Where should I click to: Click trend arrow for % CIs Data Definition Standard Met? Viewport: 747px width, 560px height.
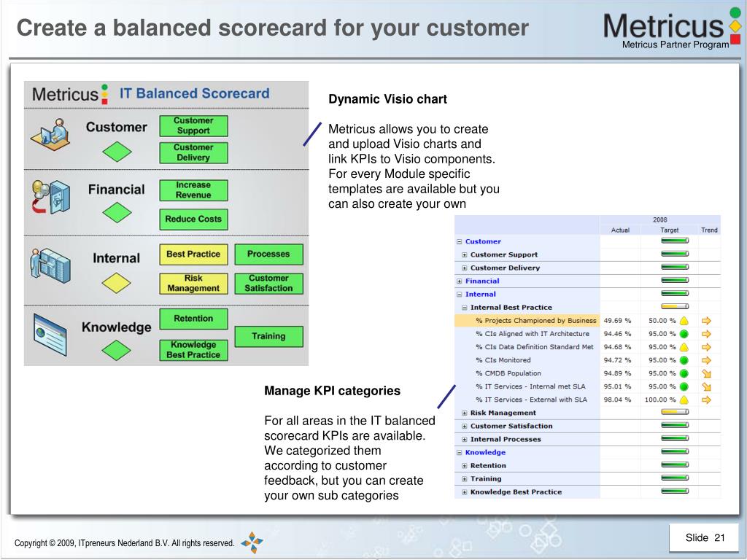(x=706, y=347)
